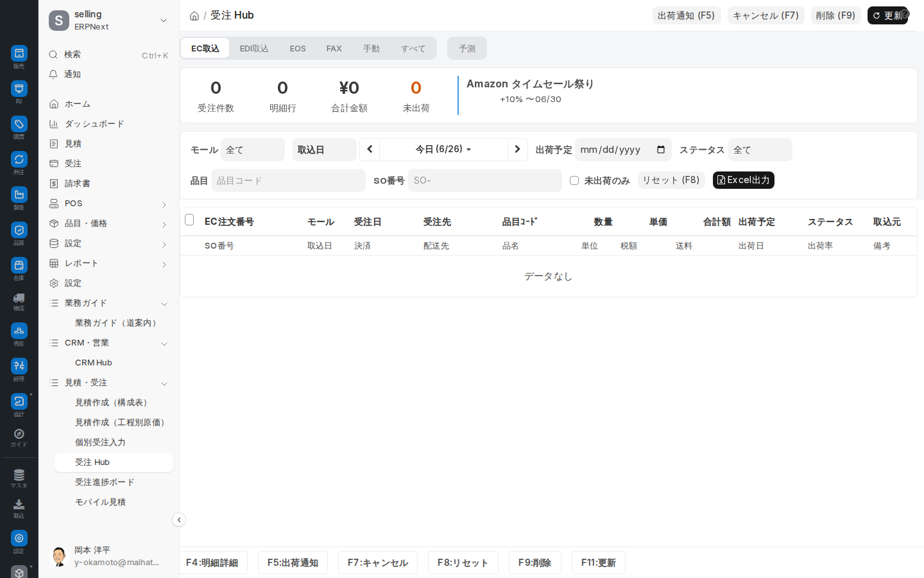Switch to the すべて tab
Viewport: 924px width, 578px height.
point(413,48)
